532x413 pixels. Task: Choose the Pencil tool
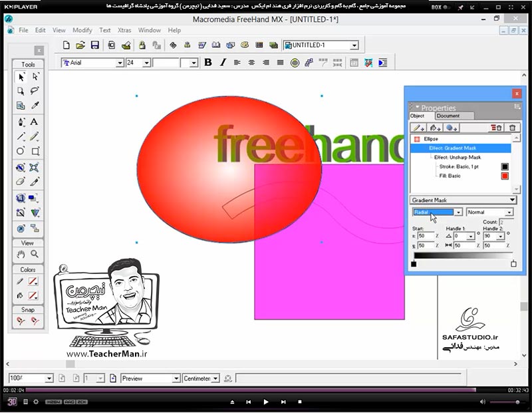(x=35, y=136)
